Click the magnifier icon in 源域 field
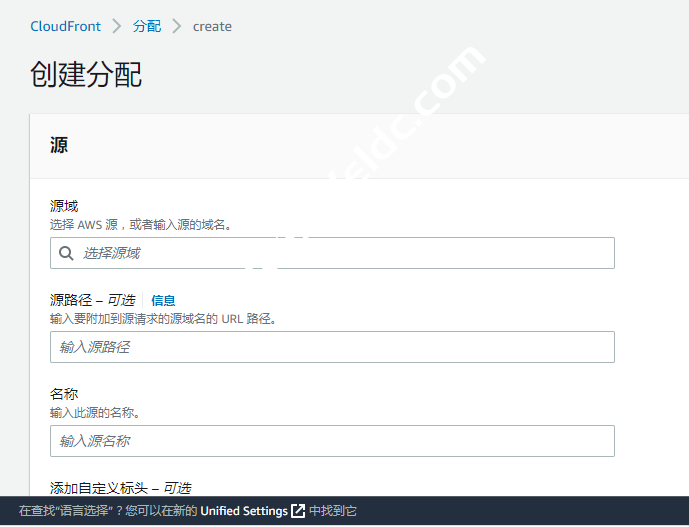 pos(67,253)
